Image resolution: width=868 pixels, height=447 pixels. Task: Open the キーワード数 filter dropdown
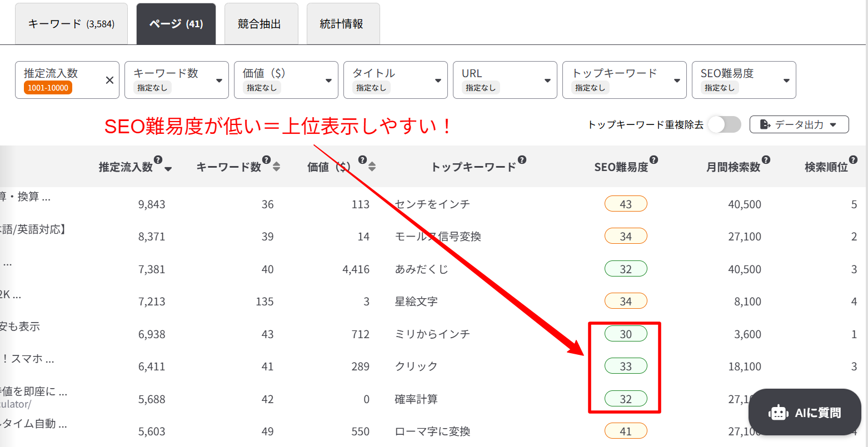coord(176,80)
